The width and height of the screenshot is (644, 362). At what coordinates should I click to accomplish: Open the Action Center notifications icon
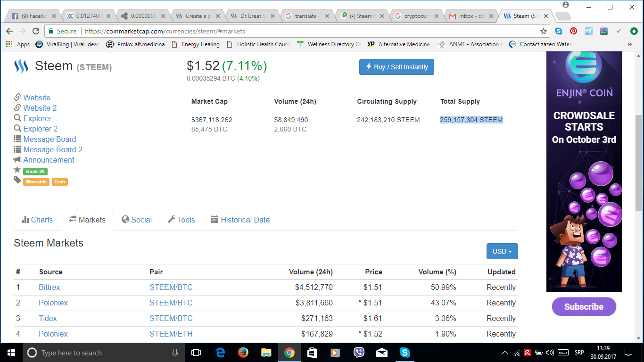coord(628,353)
